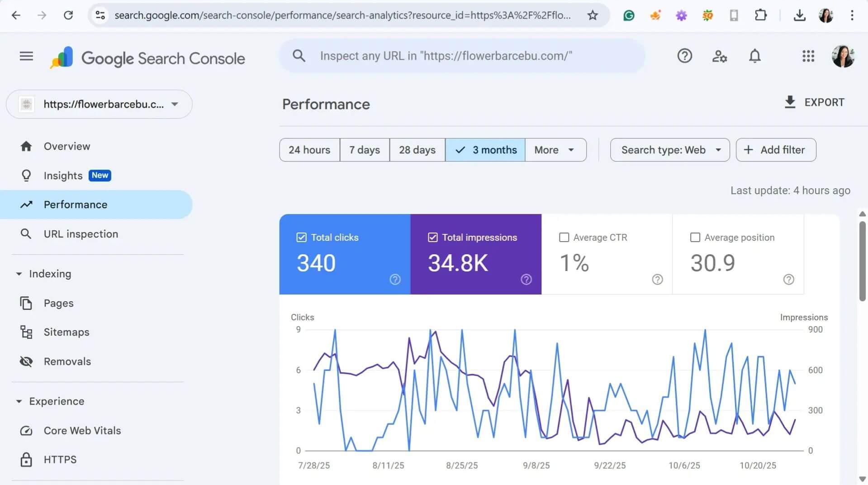Bookmark this page with the star icon
868x485 pixels.
pos(592,15)
